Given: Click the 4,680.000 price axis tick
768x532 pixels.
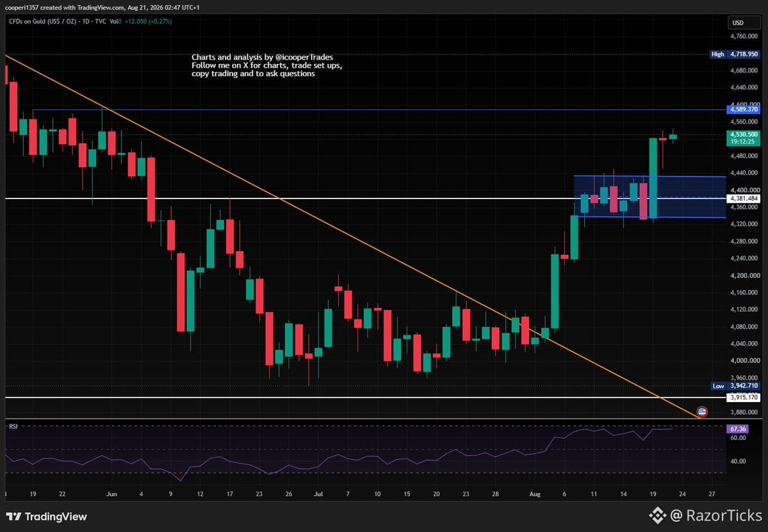Looking at the screenshot, I should pos(744,70).
